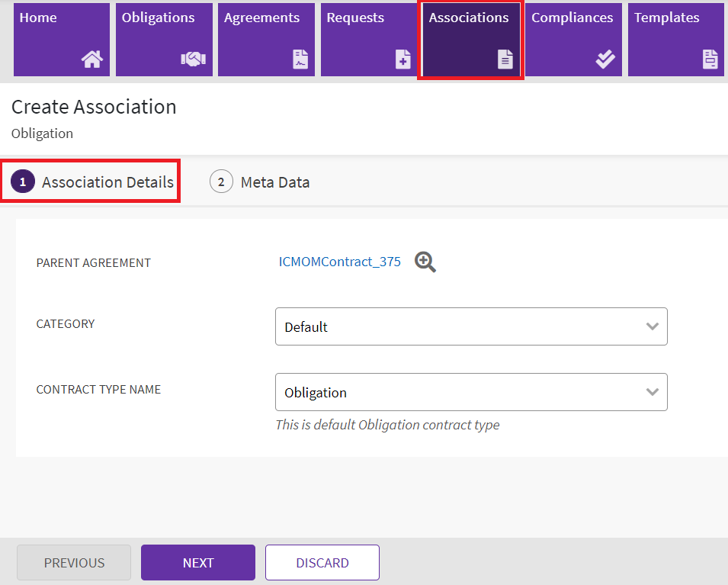This screenshot has width=728, height=585.
Task: Click the house icon on Home tile
Action: 91,59
